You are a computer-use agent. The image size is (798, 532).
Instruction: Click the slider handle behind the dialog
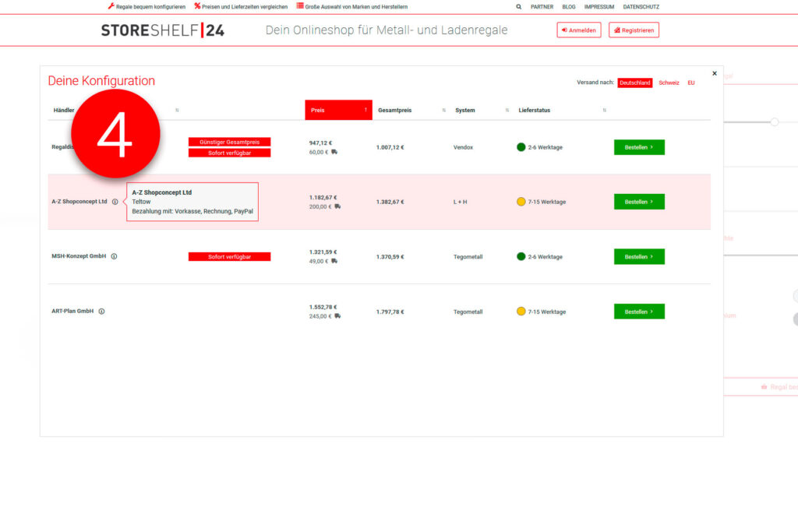pyautogui.click(x=775, y=122)
